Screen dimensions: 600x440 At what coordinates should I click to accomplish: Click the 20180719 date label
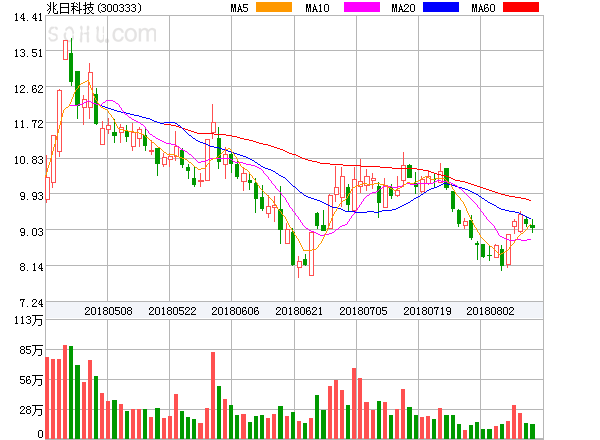[x=427, y=311]
